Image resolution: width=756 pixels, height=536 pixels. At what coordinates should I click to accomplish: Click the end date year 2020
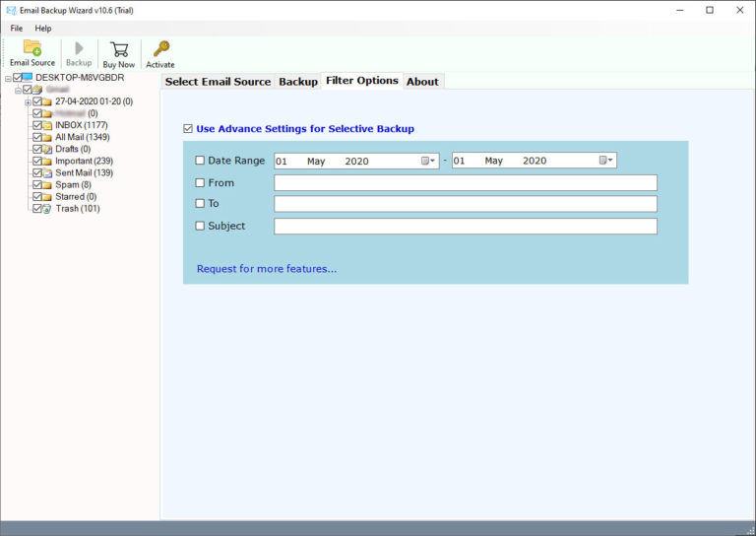[x=535, y=161]
